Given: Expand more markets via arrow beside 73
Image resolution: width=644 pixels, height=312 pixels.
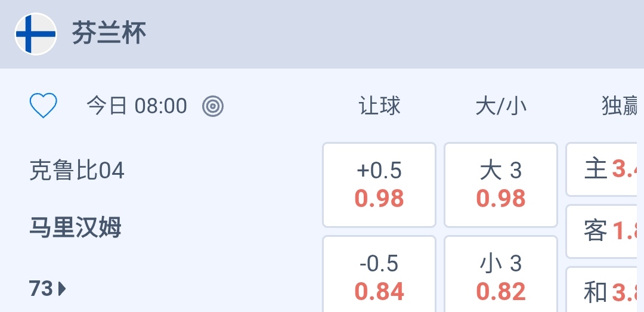Looking at the screenshot, I should coord(63,289).
